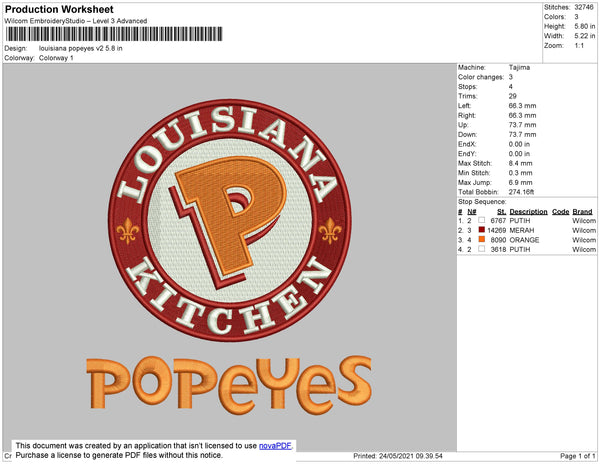The width and height of the screenshot is (600, 464).
Task: Click the Max Stitch value 8.4 mm
Action: 520,163
